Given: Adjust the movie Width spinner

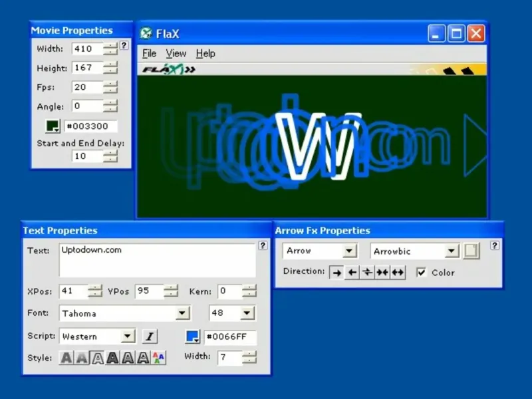Looking at the screenshot, I should click(110, 49).
